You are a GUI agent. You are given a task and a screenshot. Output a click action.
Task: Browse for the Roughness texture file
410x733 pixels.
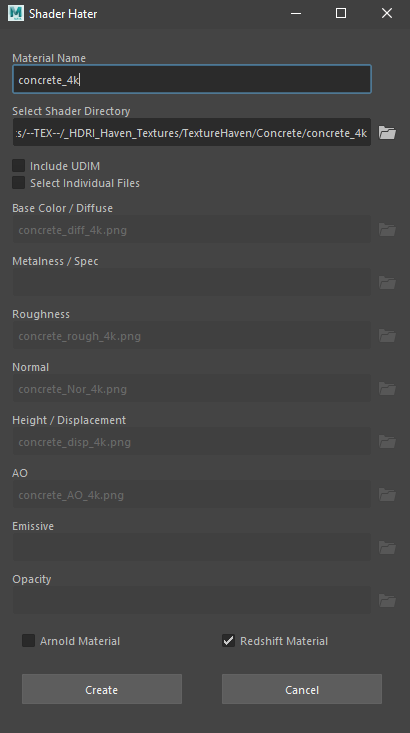coord(387,336)
